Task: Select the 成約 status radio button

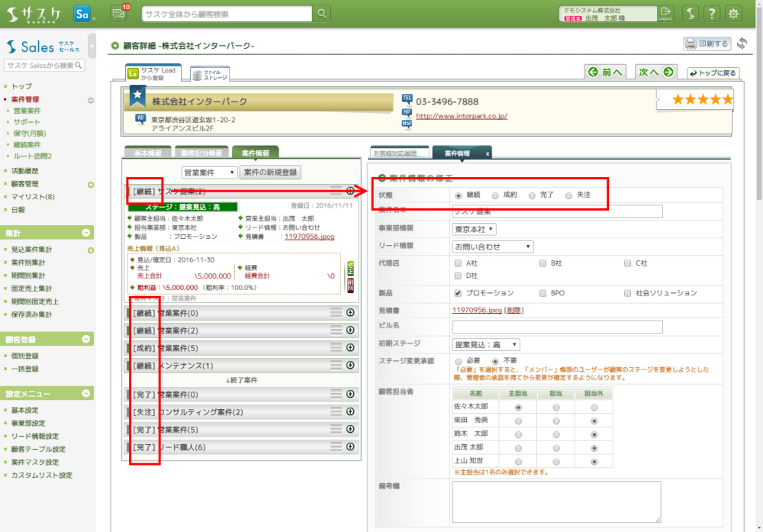Action: coord(497,195)
